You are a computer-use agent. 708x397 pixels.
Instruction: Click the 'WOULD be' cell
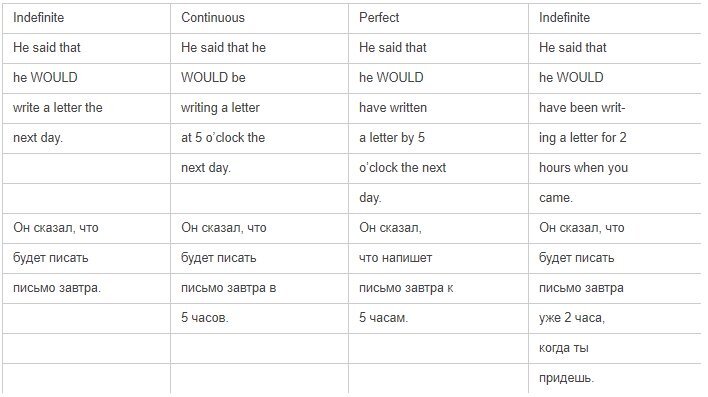(x=259, y=78)
